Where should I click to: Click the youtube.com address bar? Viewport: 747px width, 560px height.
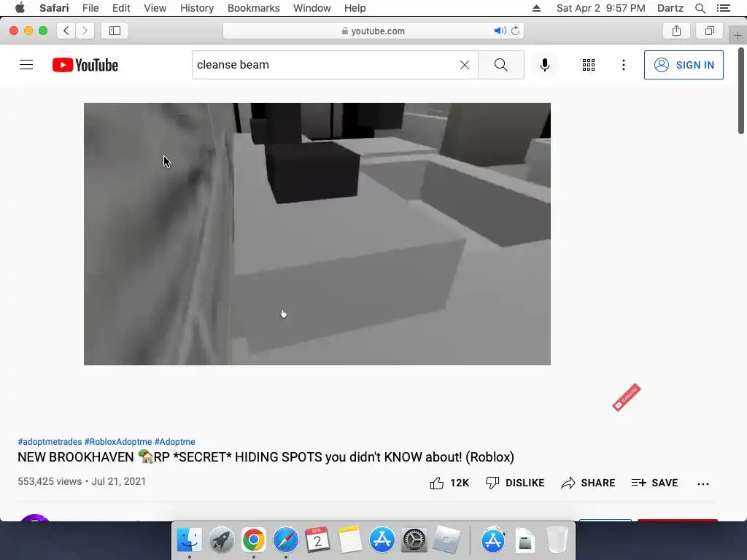[373, 31]
